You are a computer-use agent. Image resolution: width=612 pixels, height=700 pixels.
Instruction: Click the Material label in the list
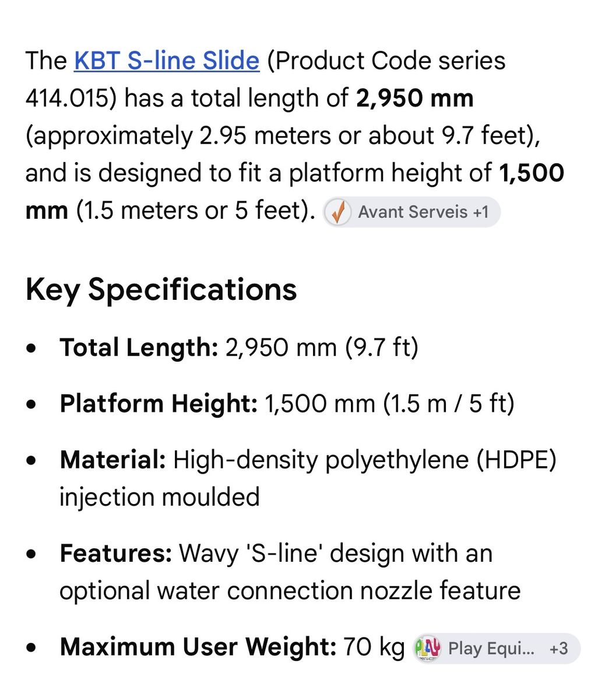click(113, 460)
